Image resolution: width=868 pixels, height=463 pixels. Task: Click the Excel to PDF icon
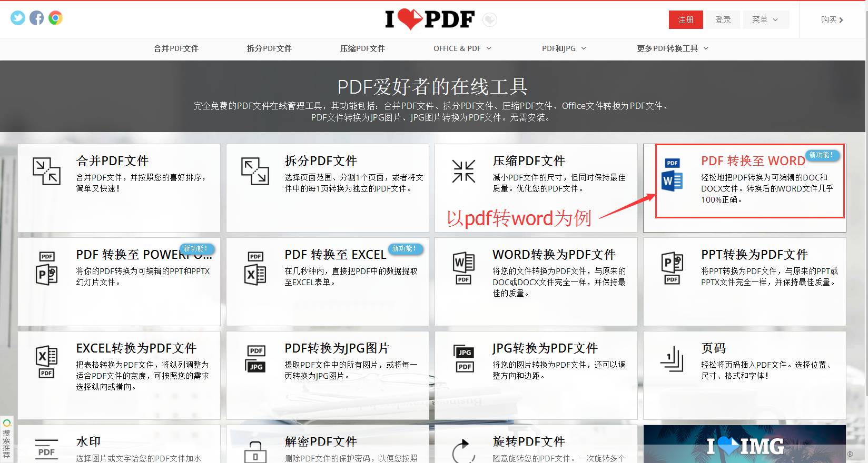(x=46, y=362)
